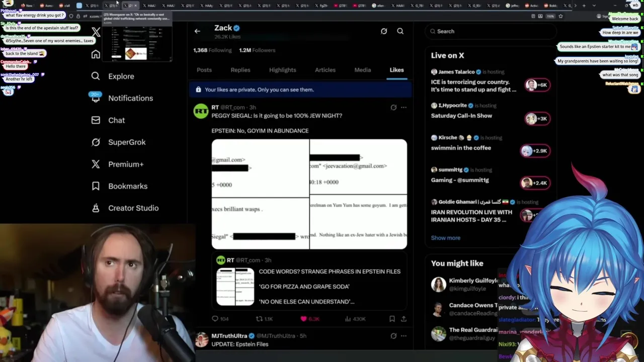Open the Explore search icon

click(x=96, y=76)
